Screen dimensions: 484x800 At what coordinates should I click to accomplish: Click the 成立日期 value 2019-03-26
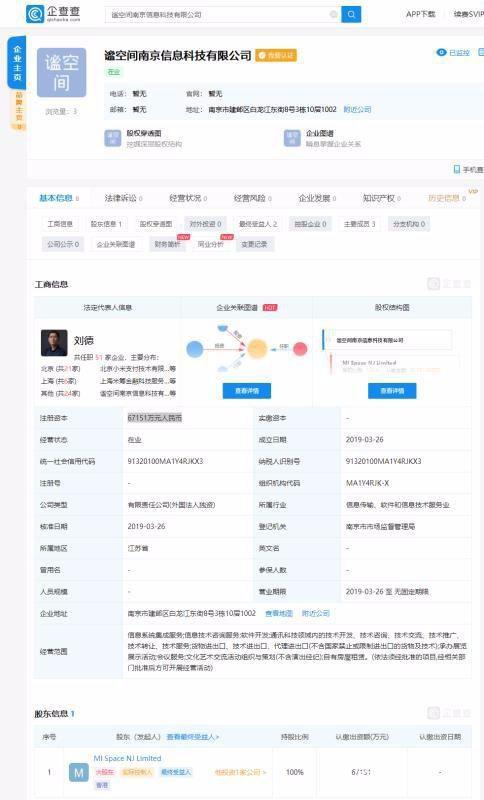[365, 439]
